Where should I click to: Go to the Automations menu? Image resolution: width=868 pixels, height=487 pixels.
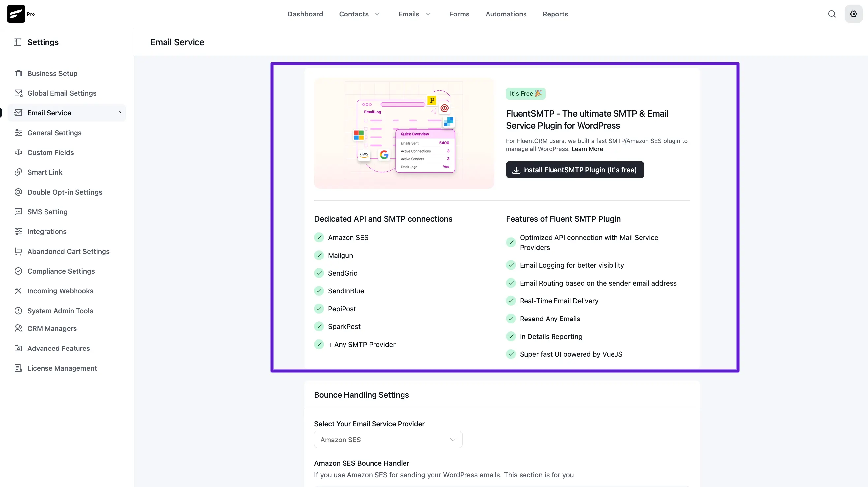coord(506,14)
